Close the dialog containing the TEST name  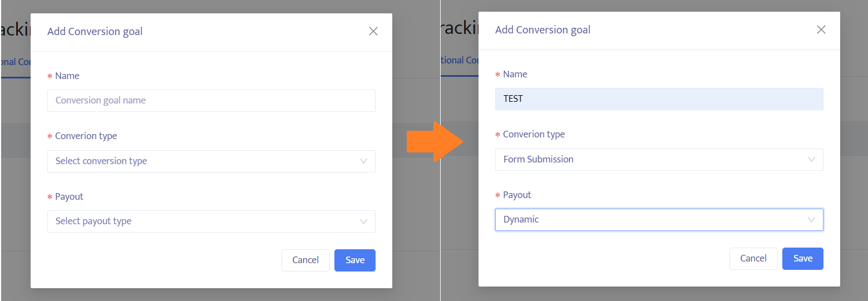821,30
